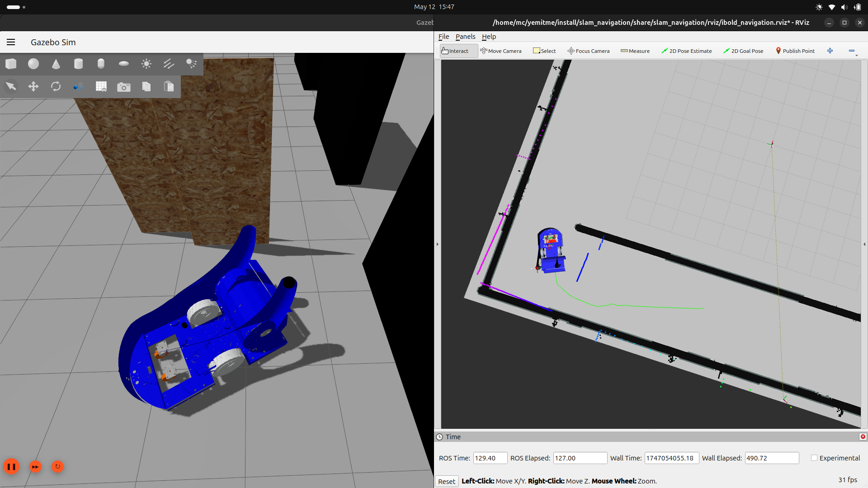Screen dimensions: 868x488
Task: Pause the Gazebo simulation
Action: click(x=11, y=466)
